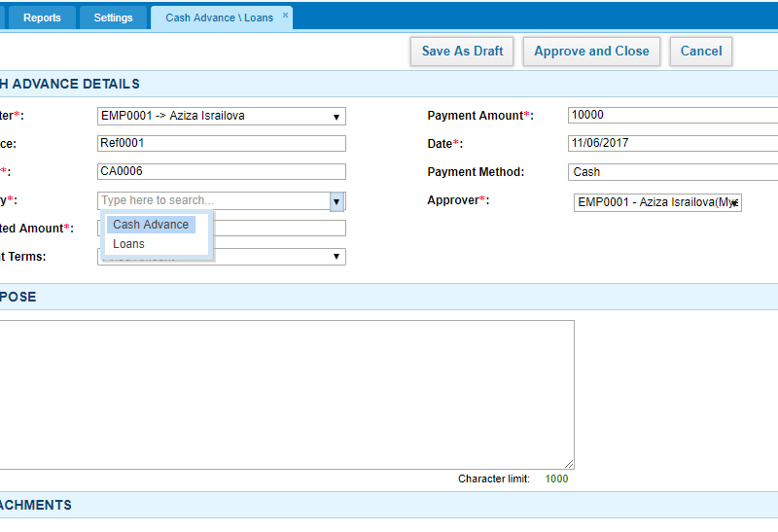This screenshot has height=532, width=778.
Task: Click Approve and Close button
Action: pos(591,52)
